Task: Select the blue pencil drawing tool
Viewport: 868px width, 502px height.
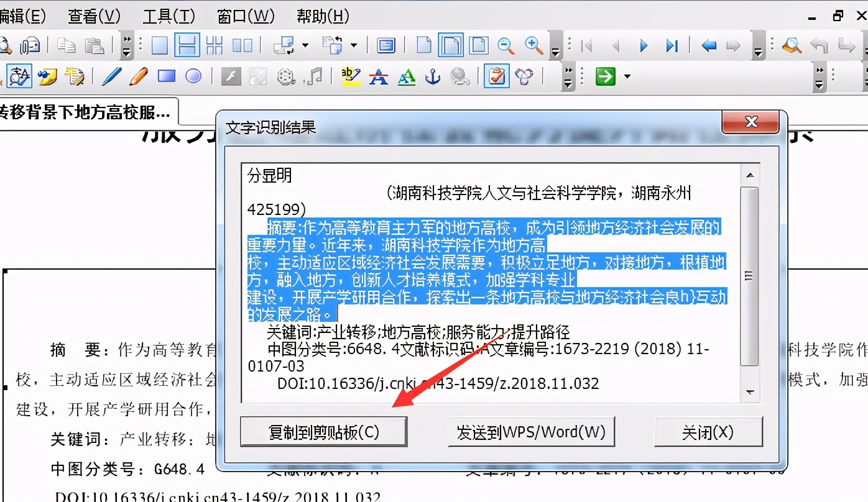Action: [112, 76]
